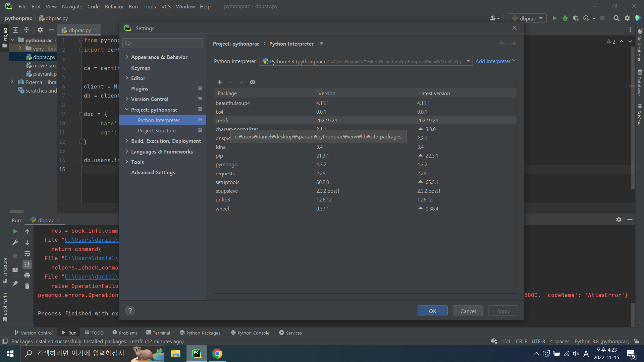The image size is (644, 362).
Task: Open IDE settings gear in main toolbar
Action: (x=627, y=18)
